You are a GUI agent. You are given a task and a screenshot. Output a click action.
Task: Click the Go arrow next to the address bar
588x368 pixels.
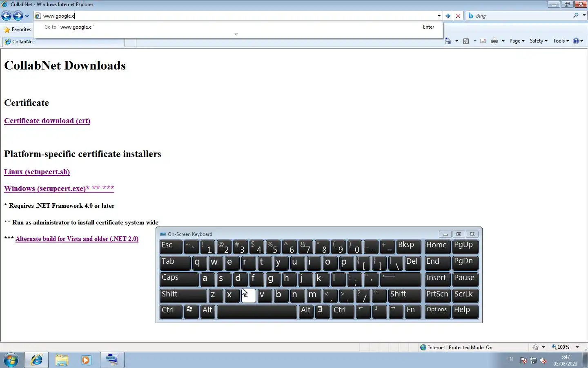pyautogui.click(x=448, y=16)
